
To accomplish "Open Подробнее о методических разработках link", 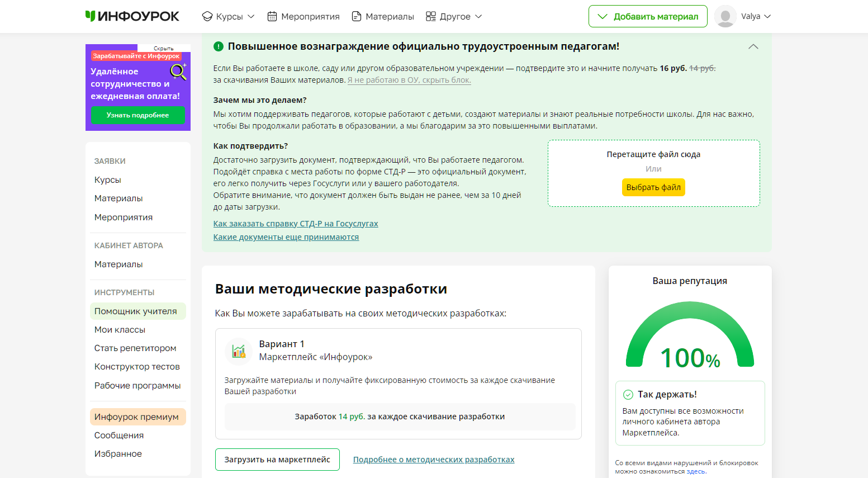I will [434, 460].
